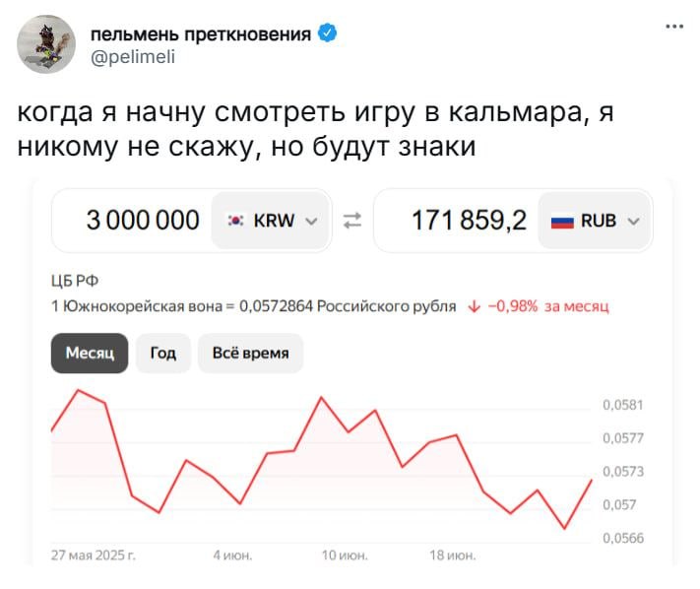Image resolution: width=700 pixels, height=589 pixels.
Task: Select the Месяц period tab
Action: coord(90,354)
